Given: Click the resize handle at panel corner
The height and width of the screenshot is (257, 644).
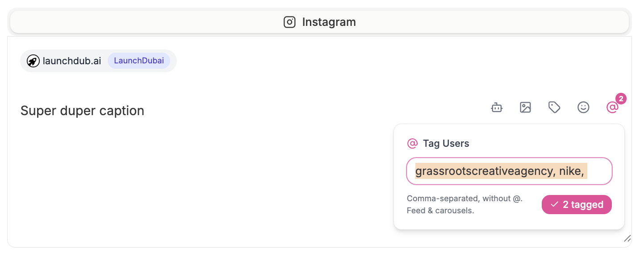Looking at the screenshot, I should coord(628,238).
